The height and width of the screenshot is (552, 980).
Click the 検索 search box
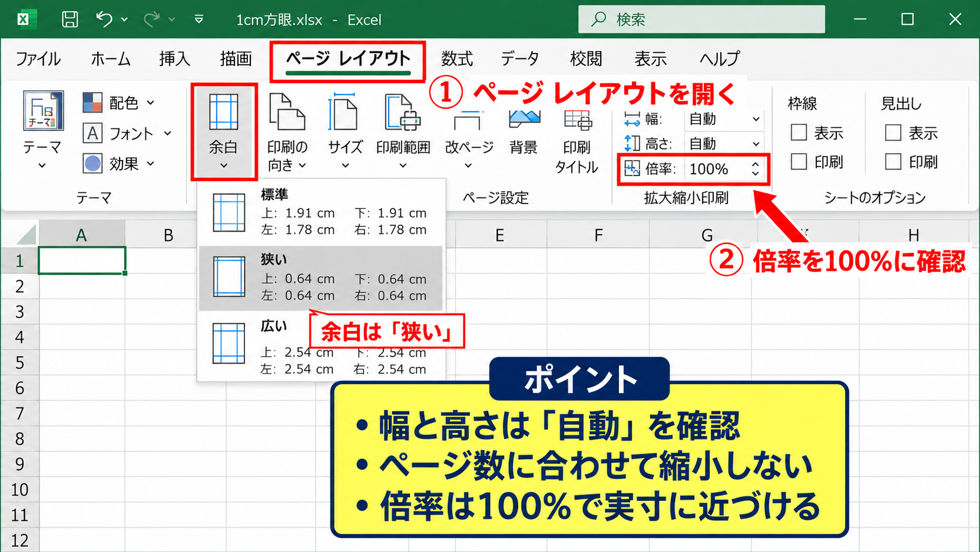click(702, 19)
